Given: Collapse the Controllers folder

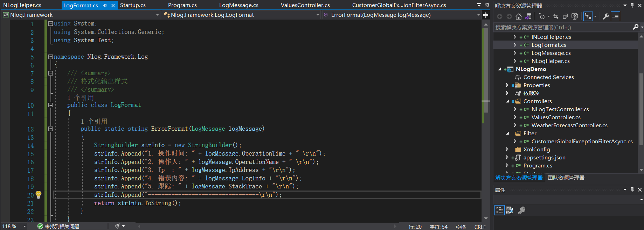Looking at the screenshot, I should coord(507,101).
